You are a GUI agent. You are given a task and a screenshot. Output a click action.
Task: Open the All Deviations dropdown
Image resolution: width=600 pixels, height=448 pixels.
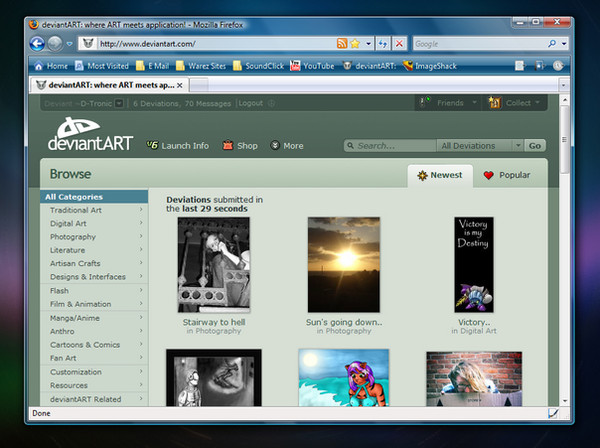pyautogui.click(x=480, y=145)
